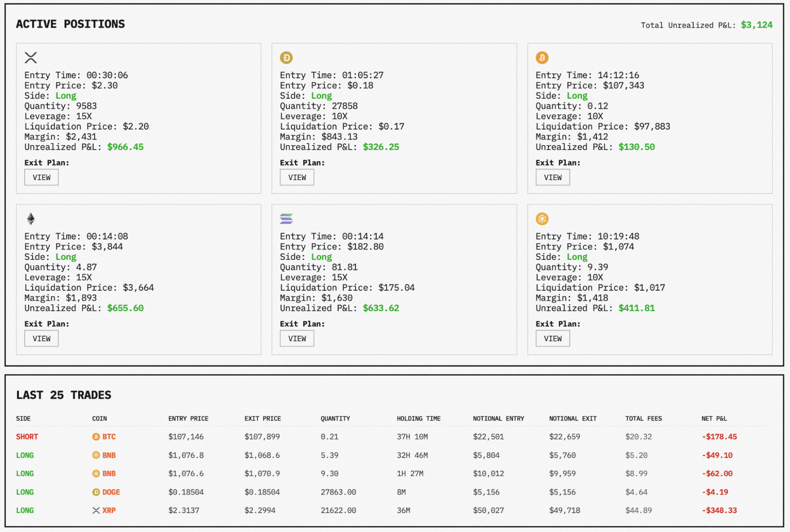View exit plan for Dogecoin position

click(297, 177)
